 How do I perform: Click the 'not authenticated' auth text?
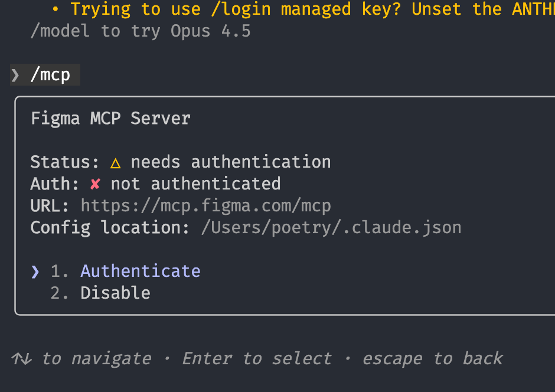pos(195,184)
